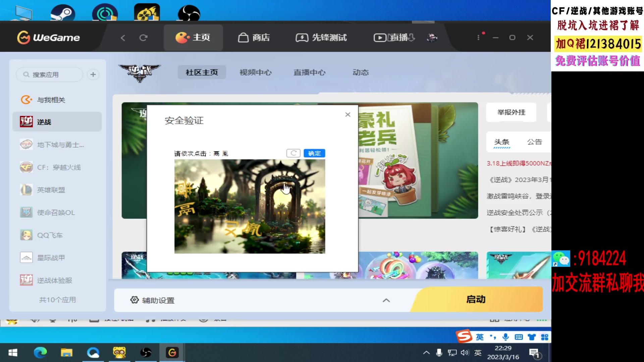Open the WeGame three-dot menu
644x362 pixels.
click(x=479, y=38)
